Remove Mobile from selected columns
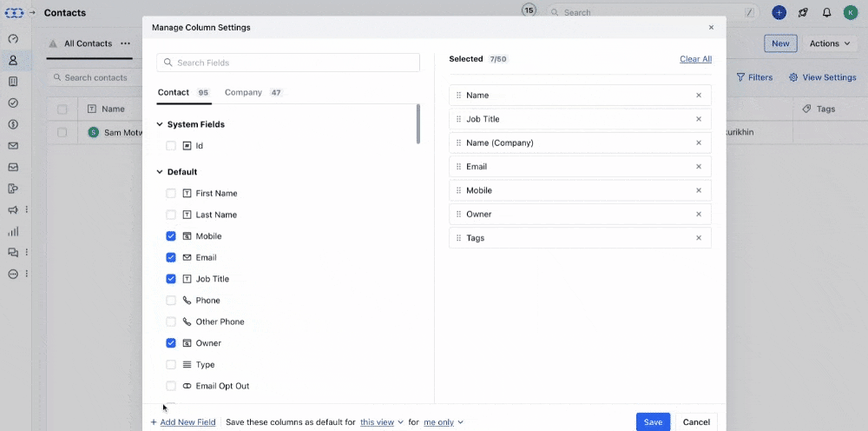868x431 pixels. 699,190
